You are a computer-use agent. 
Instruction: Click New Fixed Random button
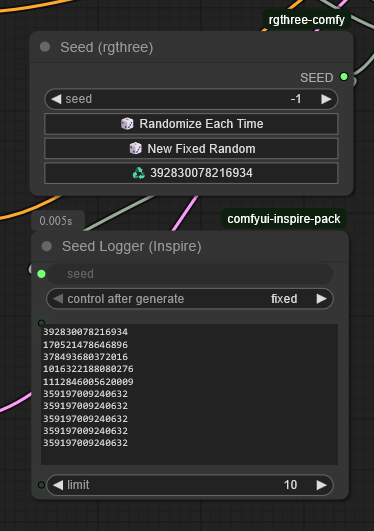(x=191, y=149)
